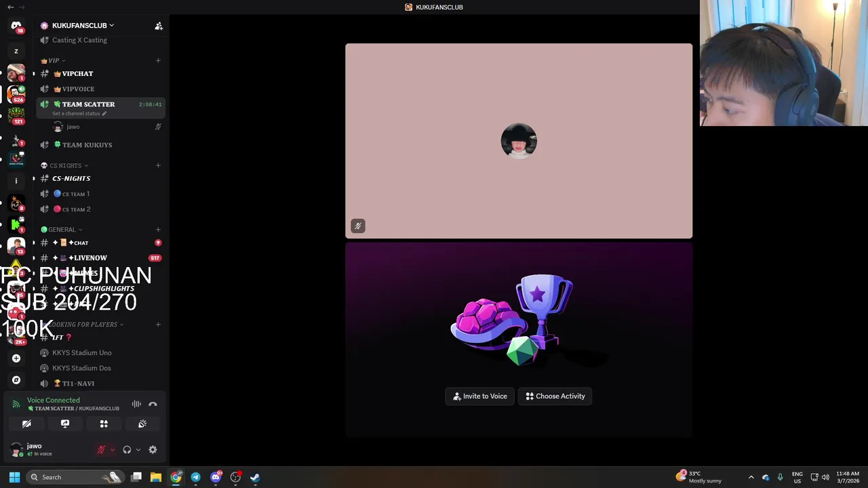This screenshot has height=488, width=868.
Task: Open headphone output options arrow
Action: 138,449
